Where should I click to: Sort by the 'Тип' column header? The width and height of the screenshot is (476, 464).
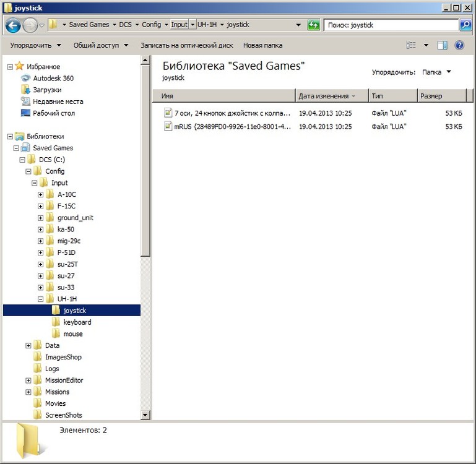point(393,96)
